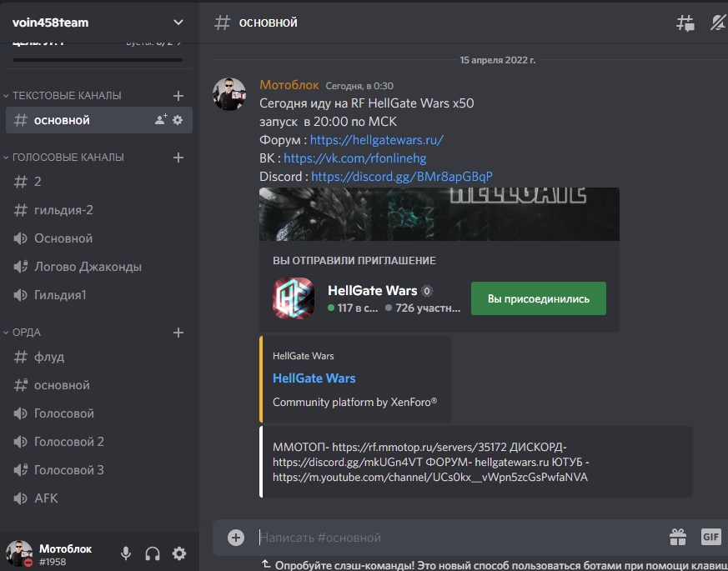The height and width of the screenshot is (571, 728).
Task: Open the hellgatewars.ru forum link
Action: (377, 140)
